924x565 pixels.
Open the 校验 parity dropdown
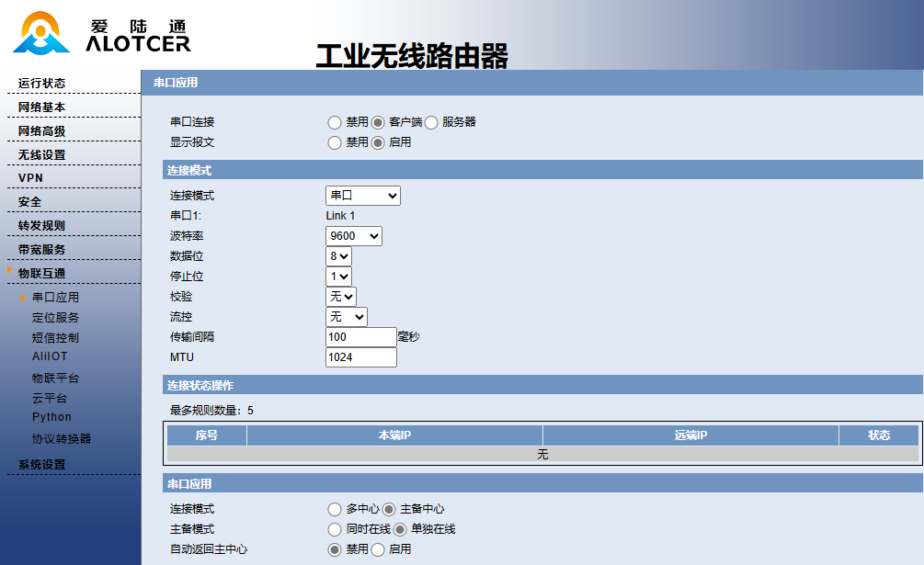342,296
